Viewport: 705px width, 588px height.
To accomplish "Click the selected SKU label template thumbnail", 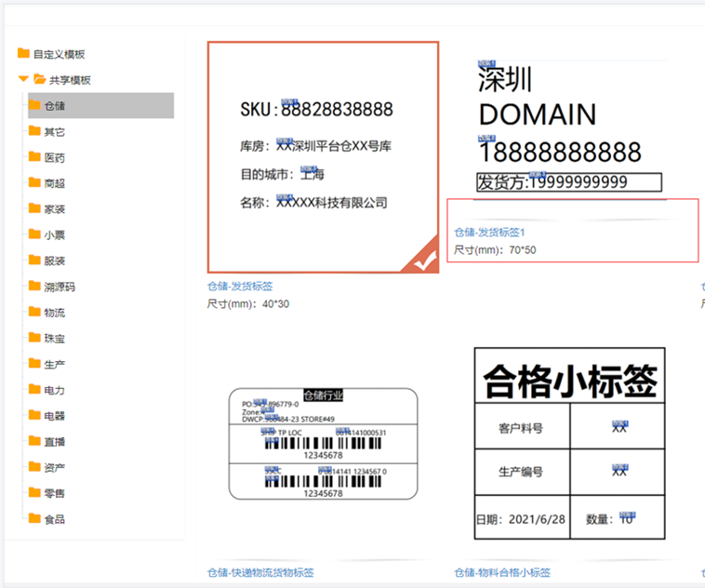I will (323, 157).
